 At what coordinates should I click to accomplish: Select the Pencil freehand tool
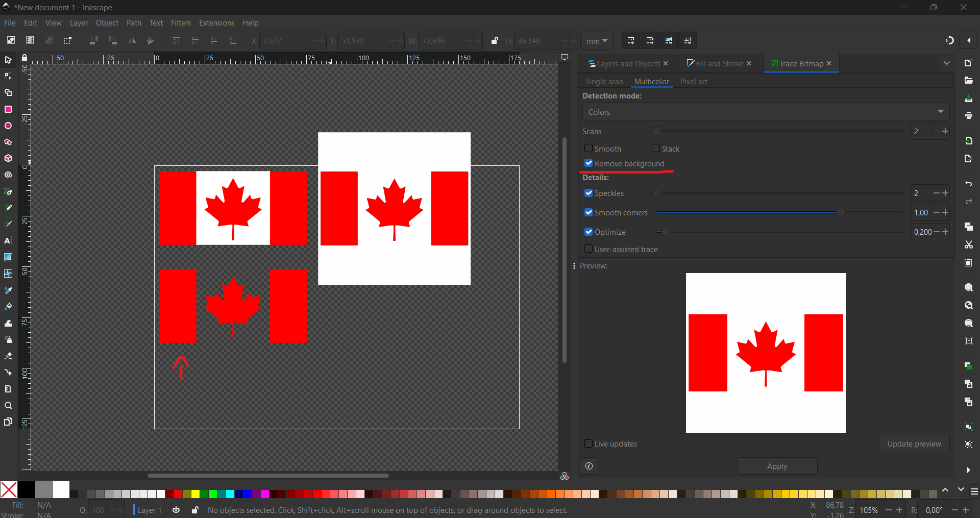coord(8,208)
